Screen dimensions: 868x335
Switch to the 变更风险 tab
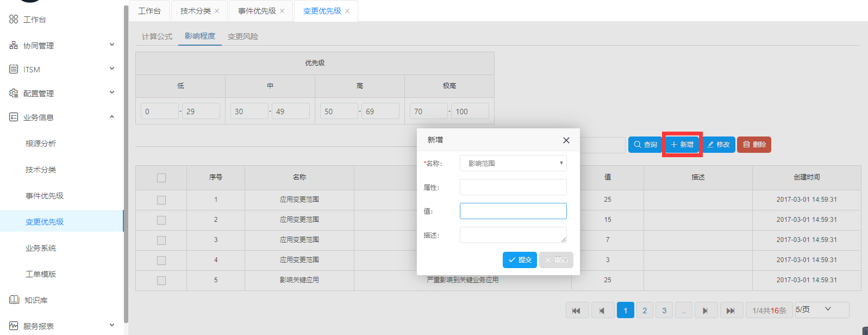pyautogui.click(x=242, y=36)
